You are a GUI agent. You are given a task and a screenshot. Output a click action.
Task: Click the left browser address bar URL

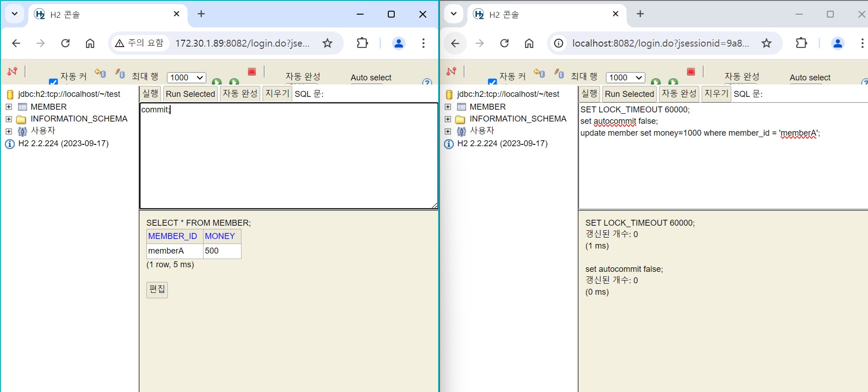[x=242, y=43]
